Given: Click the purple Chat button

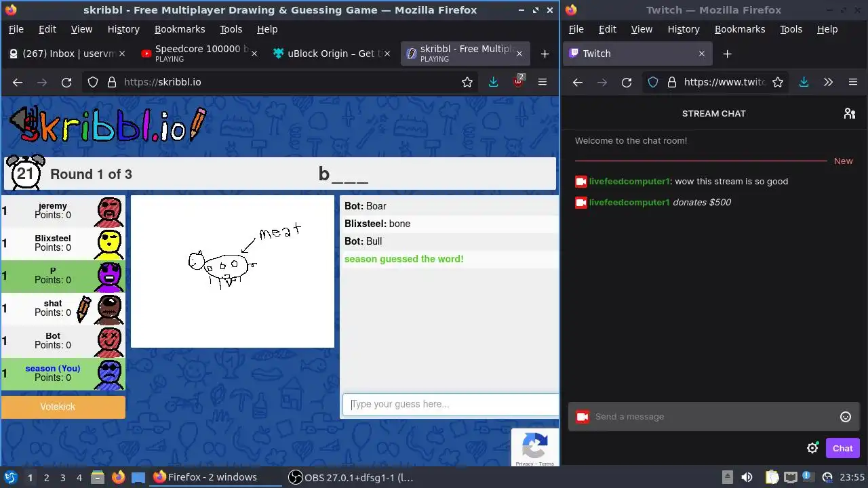Looking at the screenshot, I should tap(843, 448).
